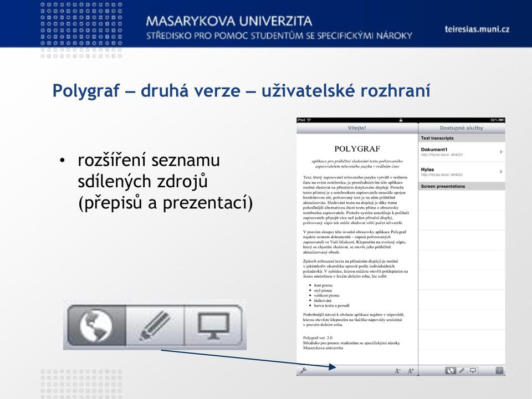Click the POLYGRAF heading in the document
The height and width of the screenshot is (399, 532).
[x=357, y=149]
